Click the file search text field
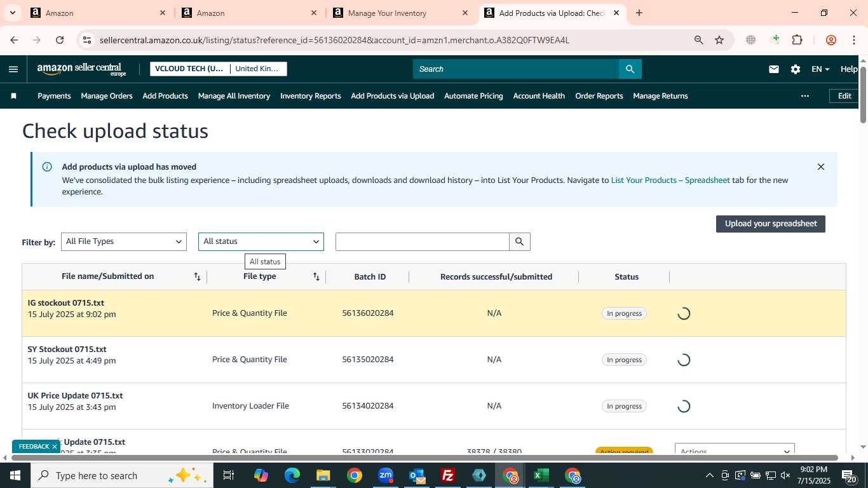The height and width of the screenshot is (488, 868). 423,241
